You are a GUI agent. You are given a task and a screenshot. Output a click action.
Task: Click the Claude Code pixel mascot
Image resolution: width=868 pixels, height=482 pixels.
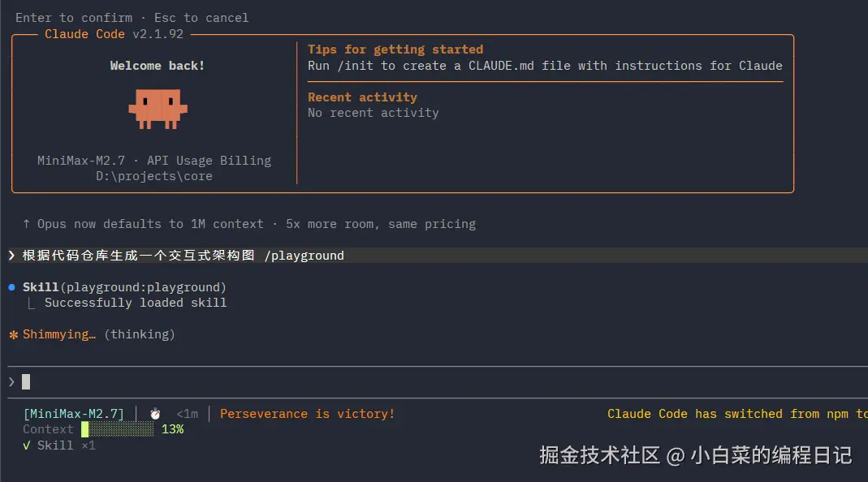158,109
